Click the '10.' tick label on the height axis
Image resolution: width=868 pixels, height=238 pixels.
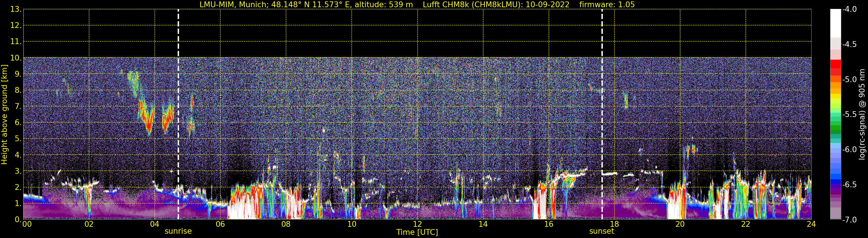(x=16, y=58)
